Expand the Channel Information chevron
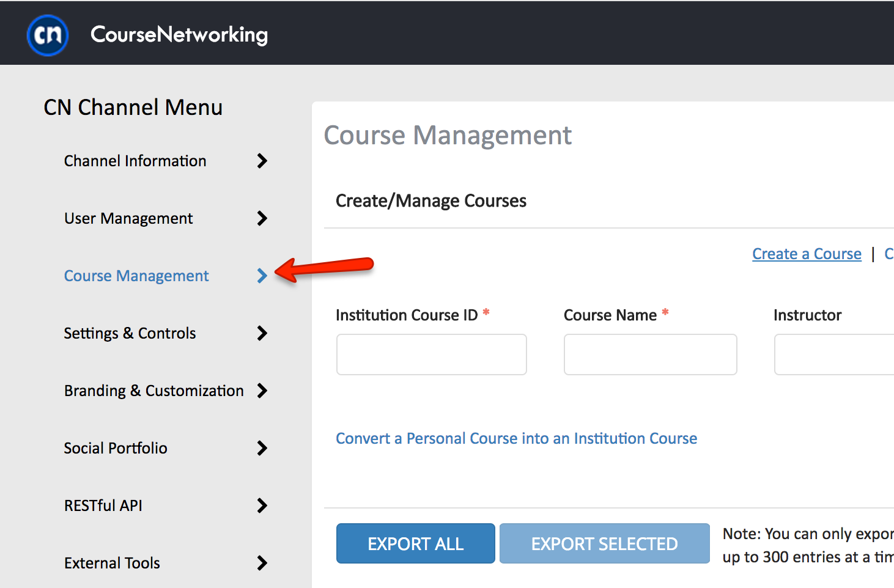Viewport: 894px width, 588px height. [262, 161]
